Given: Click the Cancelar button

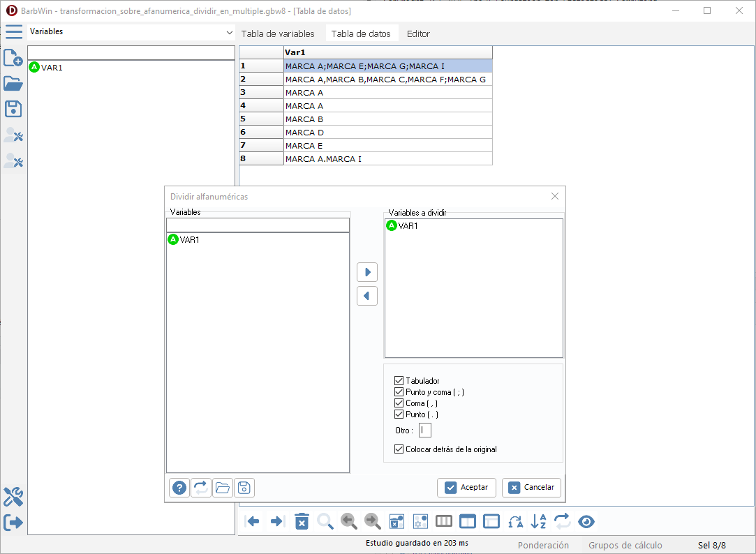Looking at the screenshot, I should (531, 488).
